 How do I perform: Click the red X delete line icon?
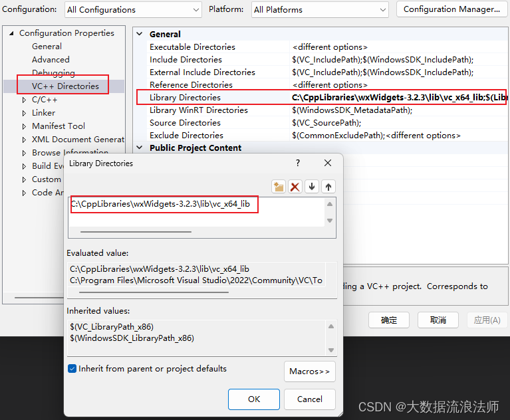295,187
